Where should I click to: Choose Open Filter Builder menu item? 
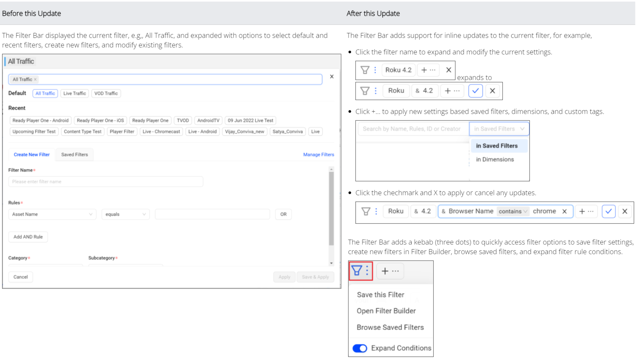(x=386, y=311)
